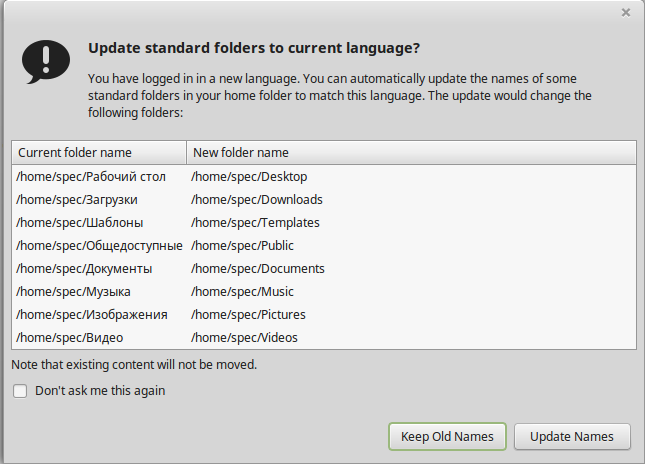Click the /home/spec/Pictures new name cell
The image size is (645, 464).
click(249, 315)
